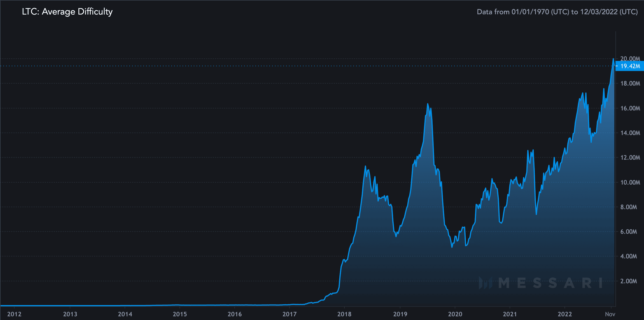
Task: Click the 16.00M label on price axis
Action: [x=630, y=108]
